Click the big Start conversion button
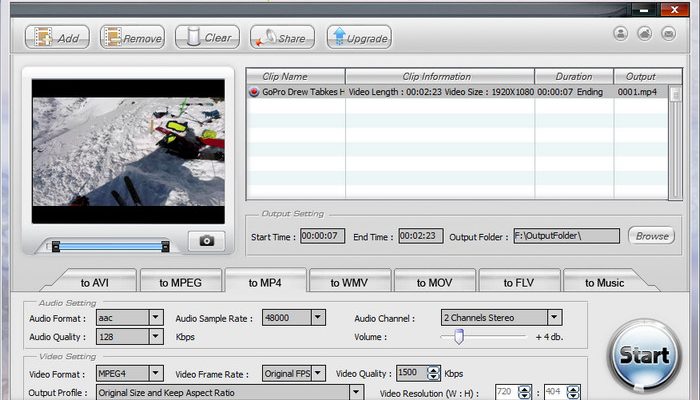 644,355
